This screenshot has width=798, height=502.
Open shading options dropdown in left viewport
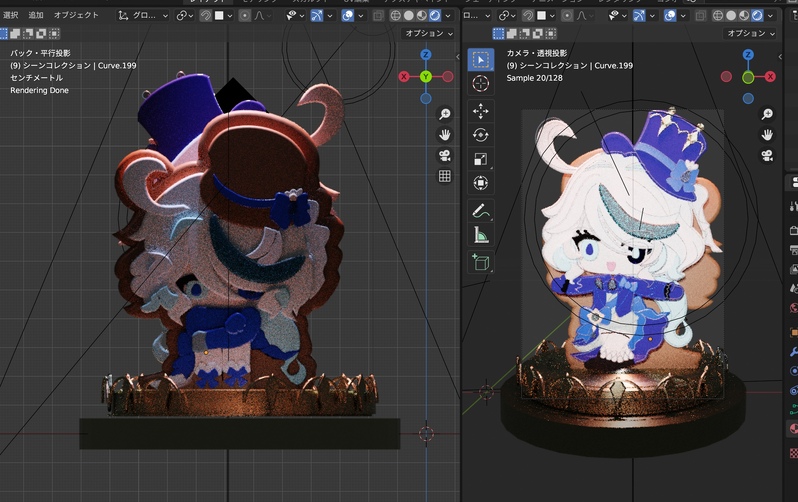click(448, 16)
